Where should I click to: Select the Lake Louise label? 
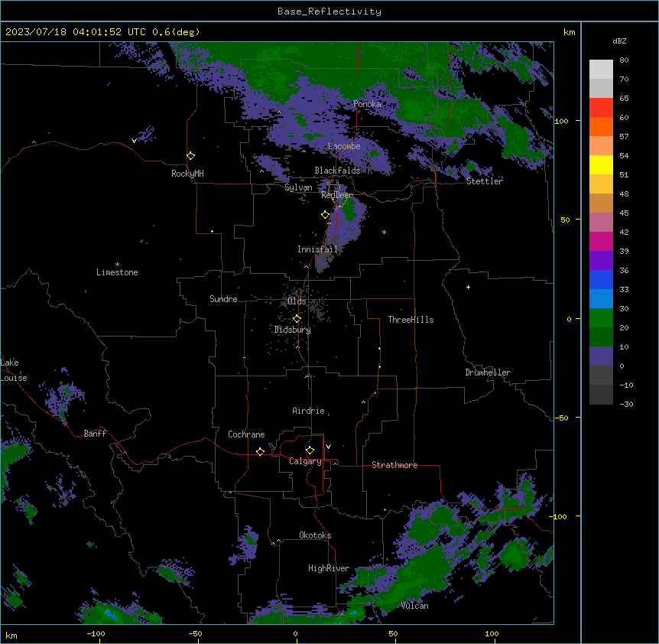point(14,370)
